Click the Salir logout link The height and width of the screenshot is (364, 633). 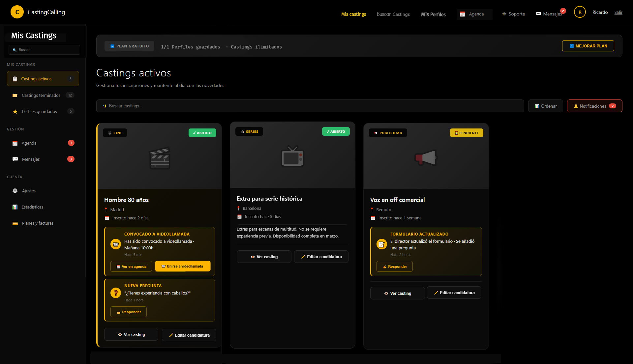coord(618,12)
